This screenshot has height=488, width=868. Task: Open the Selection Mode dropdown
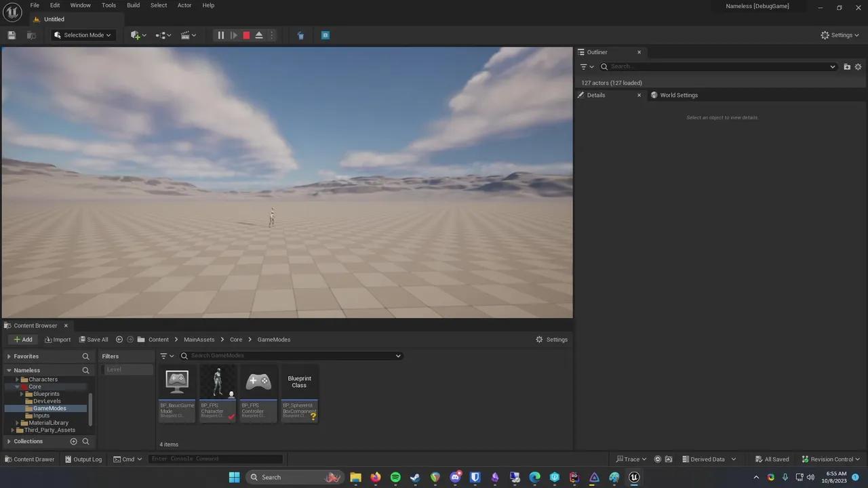83,35
